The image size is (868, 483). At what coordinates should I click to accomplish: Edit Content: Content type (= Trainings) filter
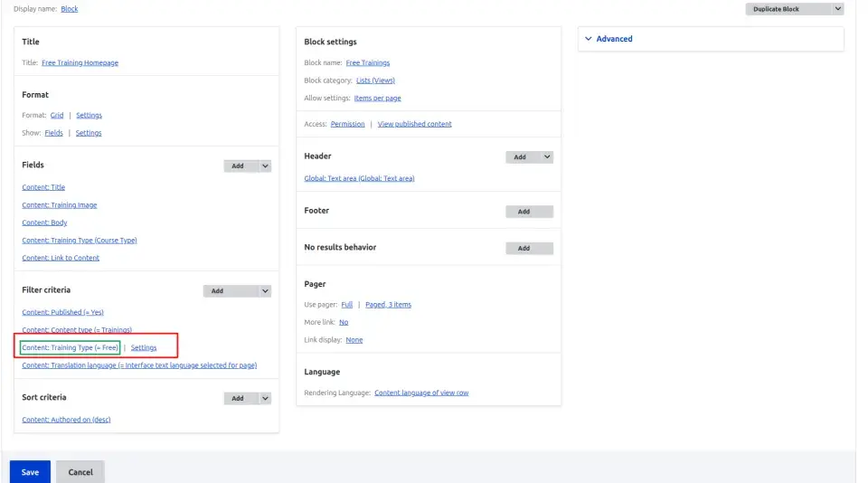(77, 329)
